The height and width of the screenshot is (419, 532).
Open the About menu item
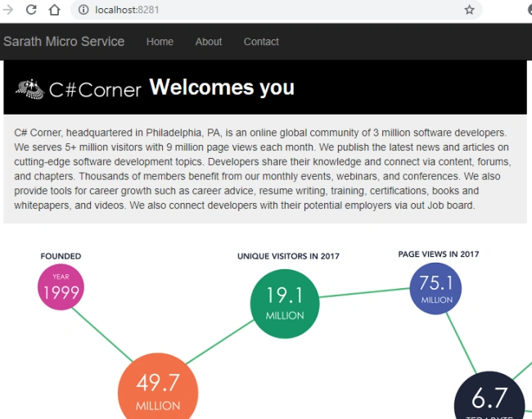209,42
